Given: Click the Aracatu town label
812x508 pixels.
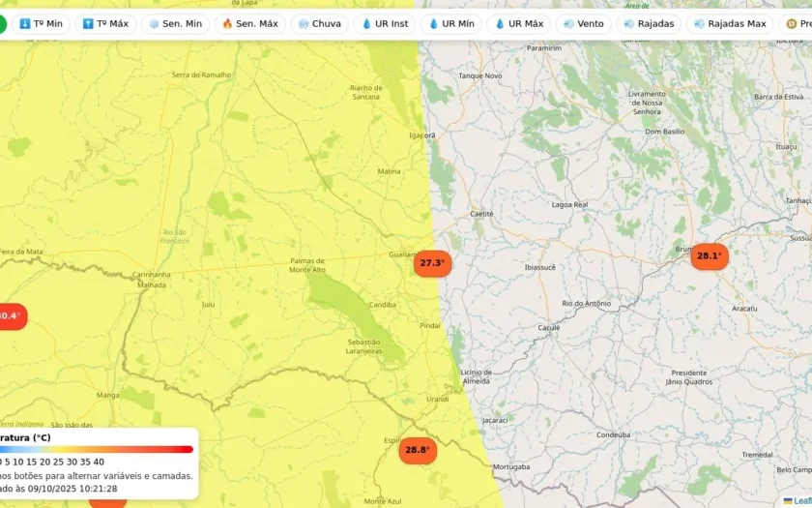Looking at the screenshot, I should click(744, 309).
